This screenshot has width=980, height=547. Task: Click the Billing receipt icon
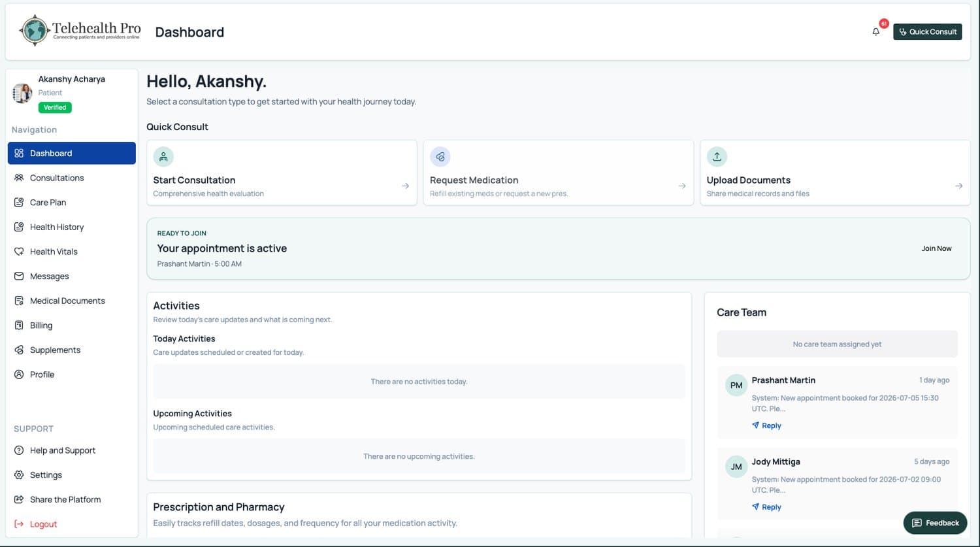pyautogui.click(x=19, y=325)
